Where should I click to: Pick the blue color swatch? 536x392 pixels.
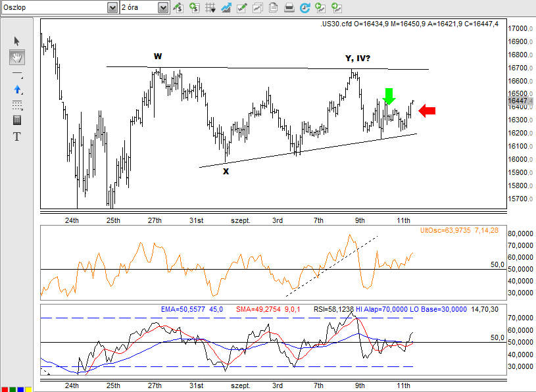pos(20,389)
